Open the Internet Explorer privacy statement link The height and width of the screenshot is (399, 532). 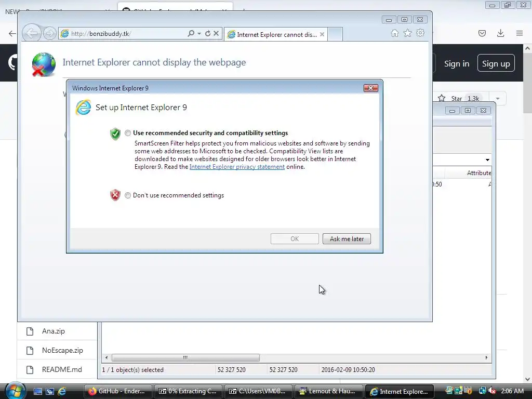click(237, 167)
